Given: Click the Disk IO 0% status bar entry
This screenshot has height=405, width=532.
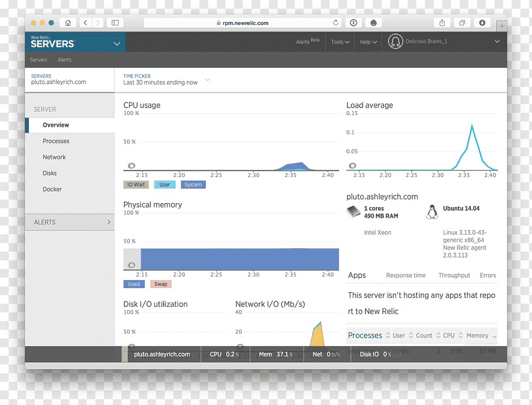Looking at the screenshot, I should pos(375,354).
